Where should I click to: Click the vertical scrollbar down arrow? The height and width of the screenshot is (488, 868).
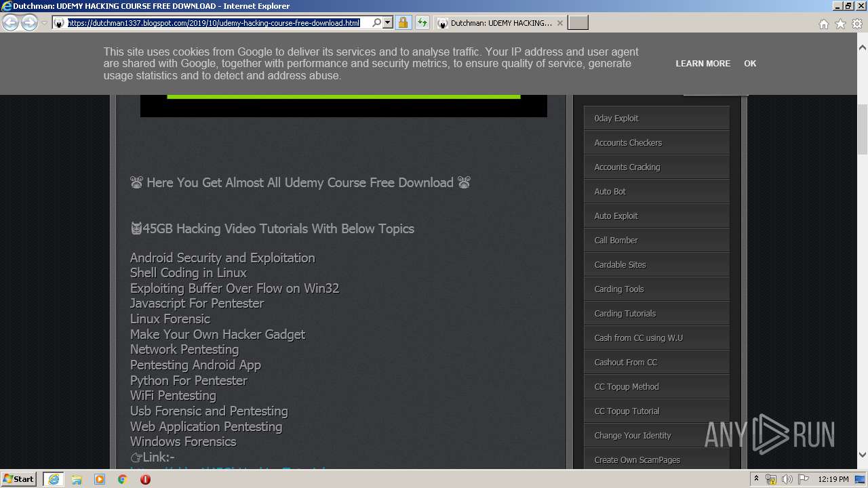(x=862, y=455)
